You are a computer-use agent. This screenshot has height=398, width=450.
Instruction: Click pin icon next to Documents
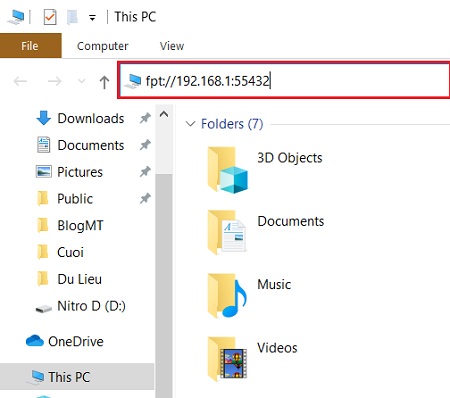tap(145, 145)
